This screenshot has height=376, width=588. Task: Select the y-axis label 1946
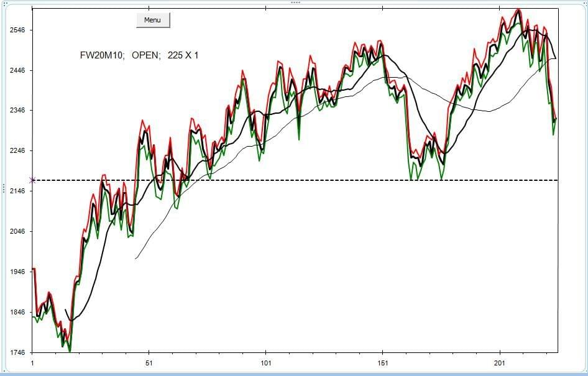pos(17,272)
